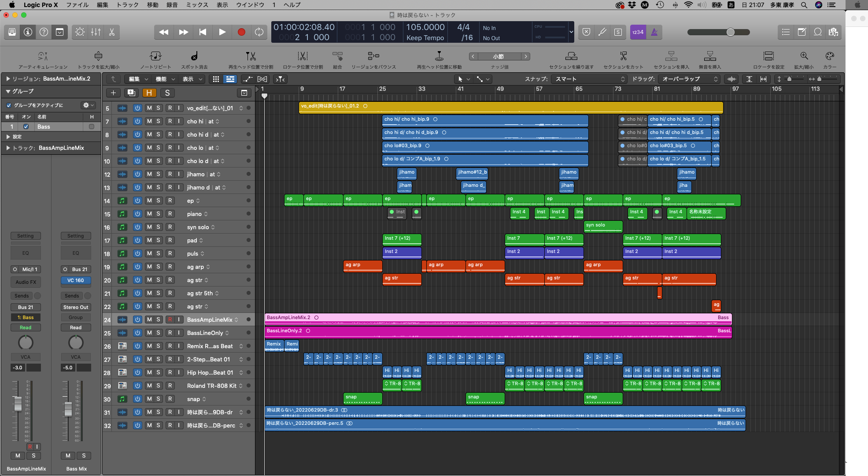This screenshot has width=868, height=476.
Task: Open the ミックス menu
Action: (x=197, y=5)
